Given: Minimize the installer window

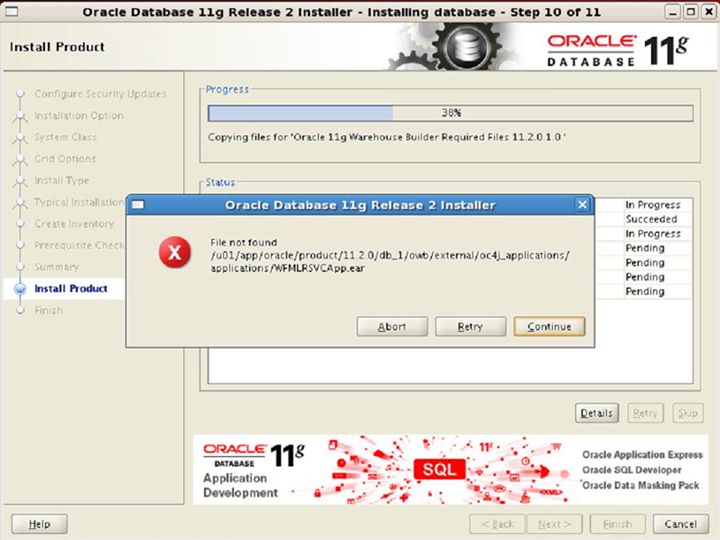Looking at the screenshot, I should 673,11.
